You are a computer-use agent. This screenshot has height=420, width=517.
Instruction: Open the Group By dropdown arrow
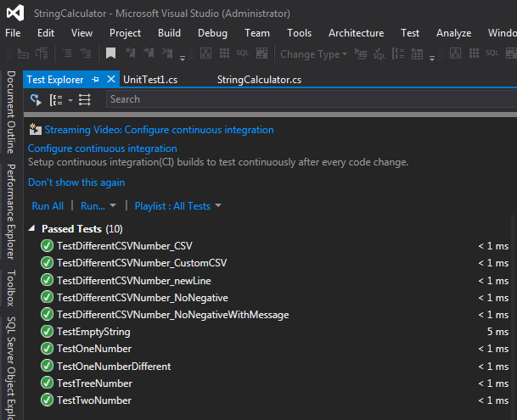point(70,100)
